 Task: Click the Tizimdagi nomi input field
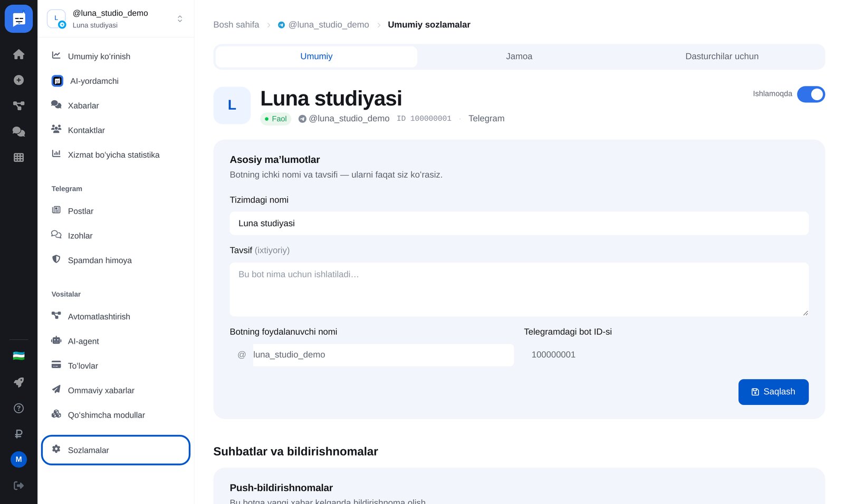(519, 224)
